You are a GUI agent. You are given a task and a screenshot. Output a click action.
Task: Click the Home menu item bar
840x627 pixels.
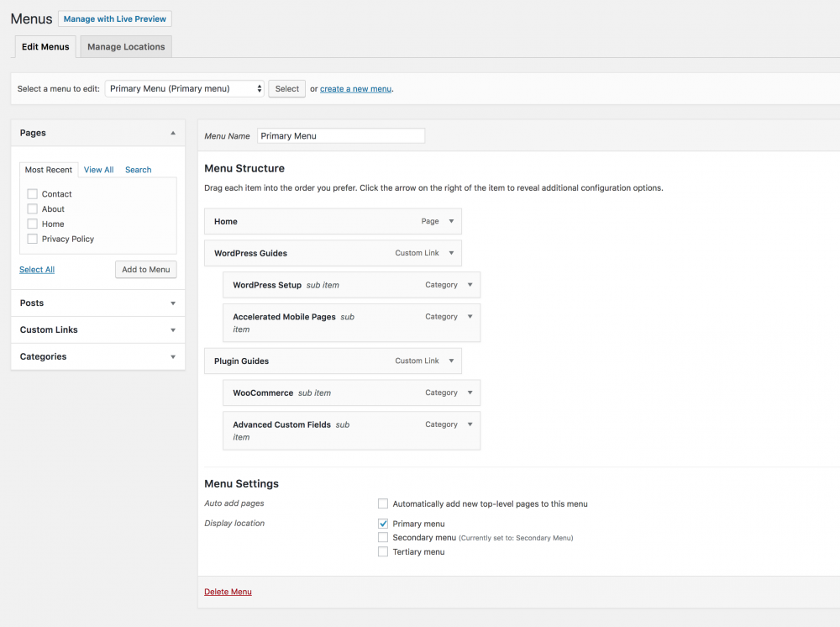[333, 221]
